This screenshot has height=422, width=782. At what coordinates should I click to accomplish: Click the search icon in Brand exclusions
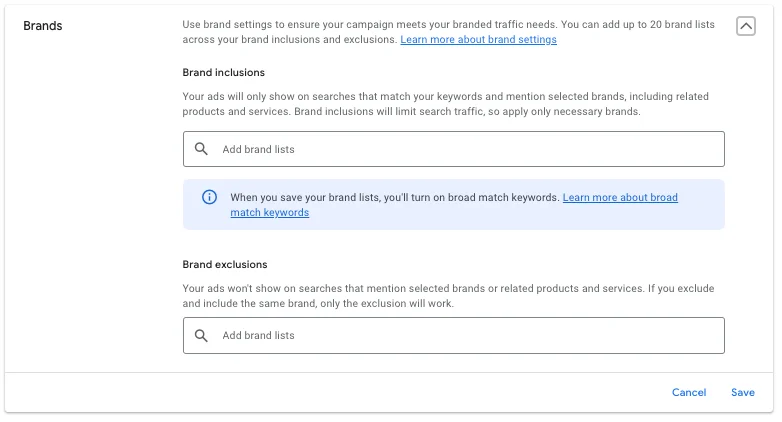click(201, 335)
